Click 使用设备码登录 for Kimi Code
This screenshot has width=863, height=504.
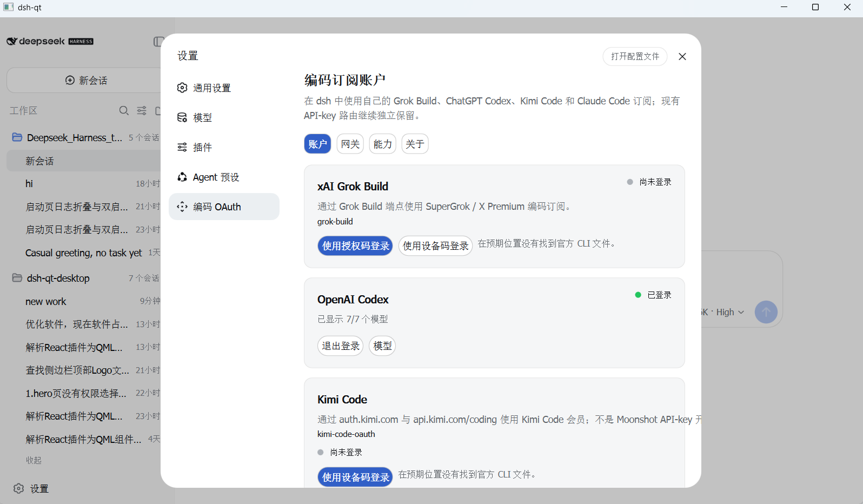[x=355, y=477]
